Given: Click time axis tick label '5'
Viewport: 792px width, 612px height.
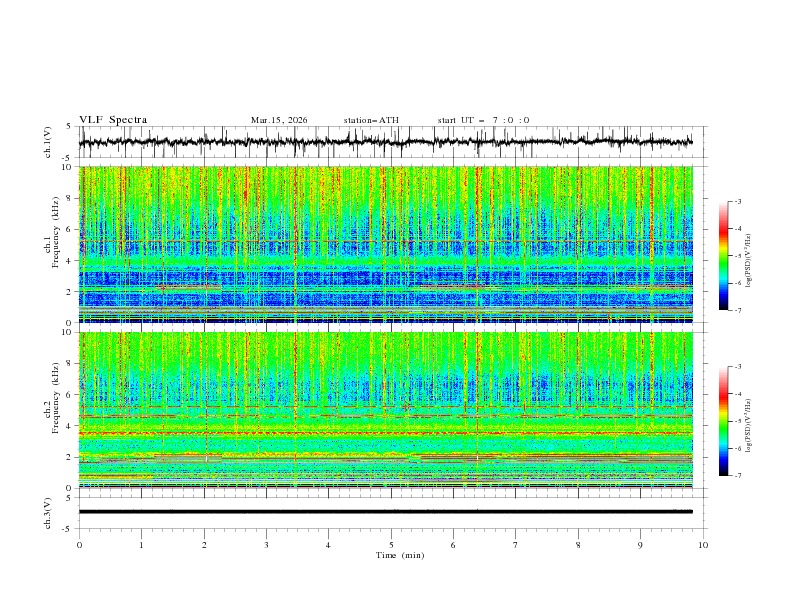Looking at the screenshot, I should coord(391,545).
